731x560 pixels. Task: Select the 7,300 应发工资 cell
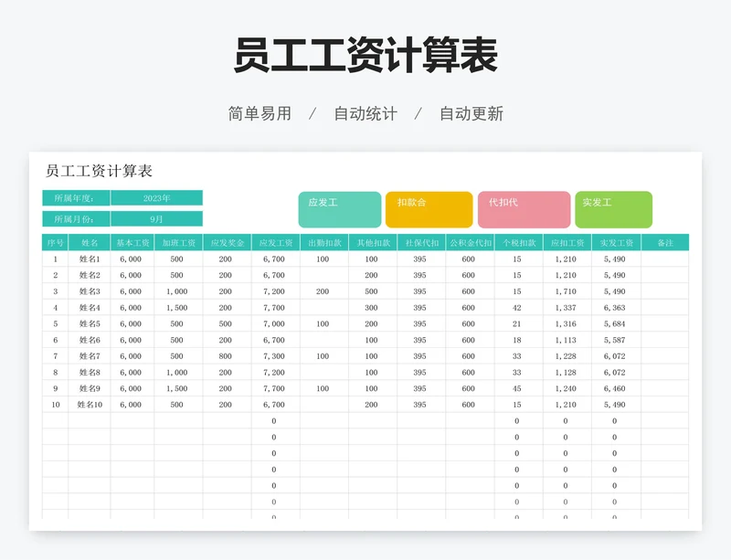pos(276,355)
